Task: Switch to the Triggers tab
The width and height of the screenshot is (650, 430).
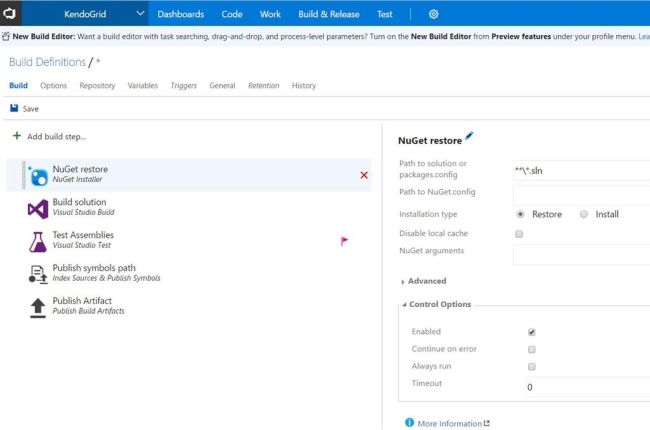Action: tap(184, 85)
